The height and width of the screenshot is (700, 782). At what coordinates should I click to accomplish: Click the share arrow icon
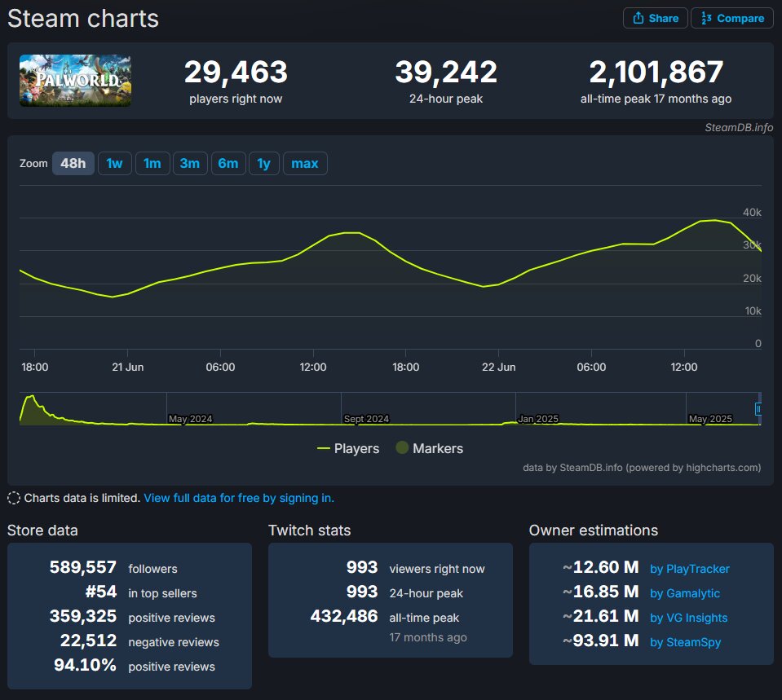click(638, 19)
